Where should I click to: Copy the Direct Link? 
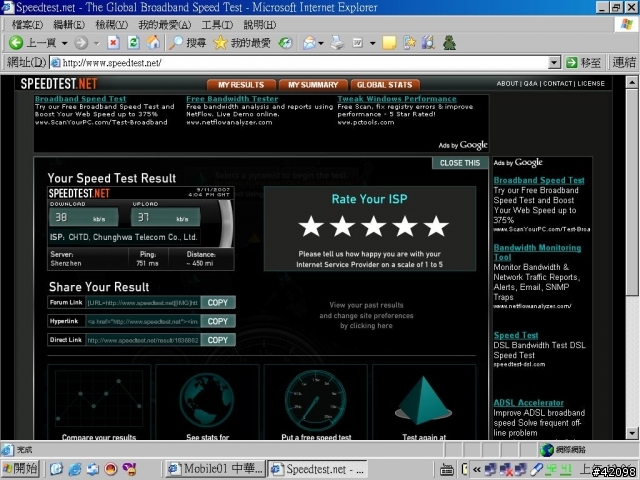(x=218, y=340)
